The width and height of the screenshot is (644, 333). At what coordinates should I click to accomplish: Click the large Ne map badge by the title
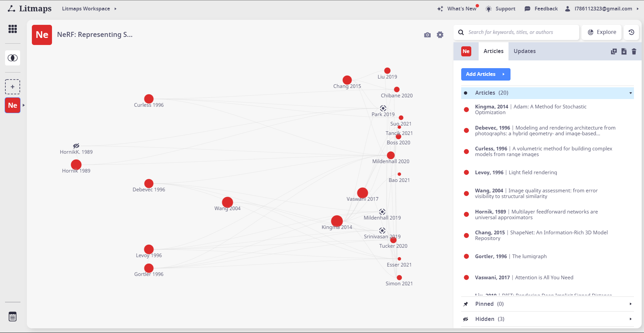click(42, 35)
